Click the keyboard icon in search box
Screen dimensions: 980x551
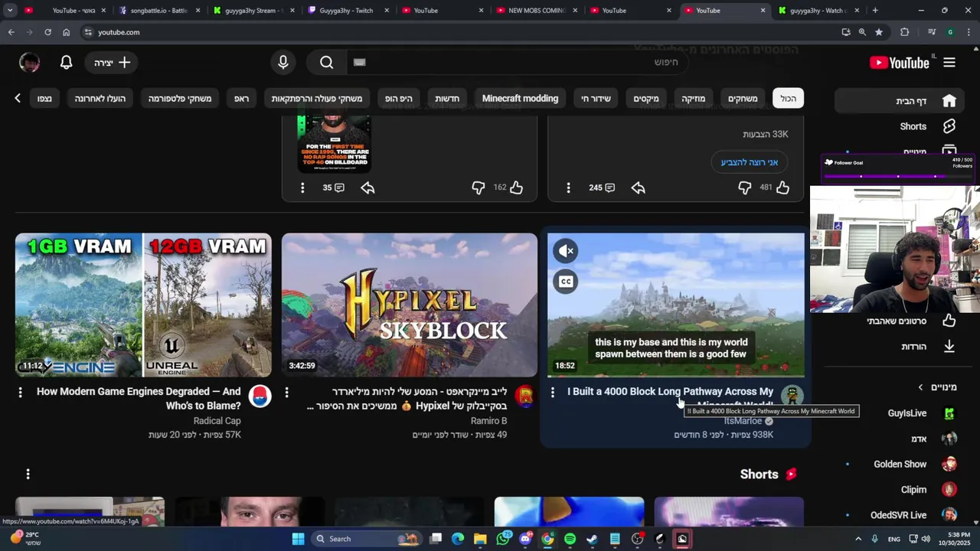click(360, 63)
